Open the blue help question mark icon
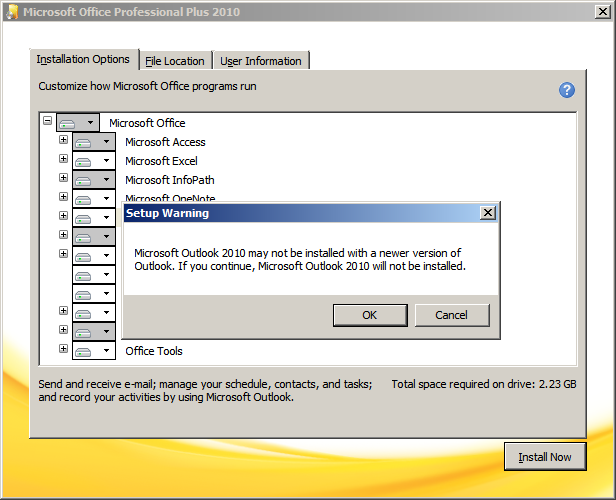 pos(566,90)
